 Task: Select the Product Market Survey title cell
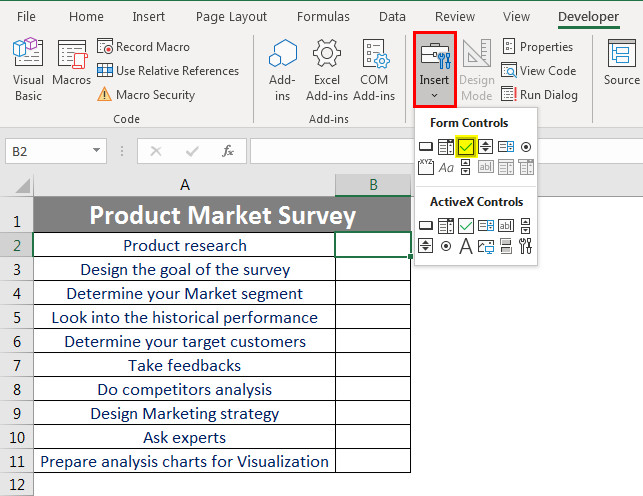point(222,215)
